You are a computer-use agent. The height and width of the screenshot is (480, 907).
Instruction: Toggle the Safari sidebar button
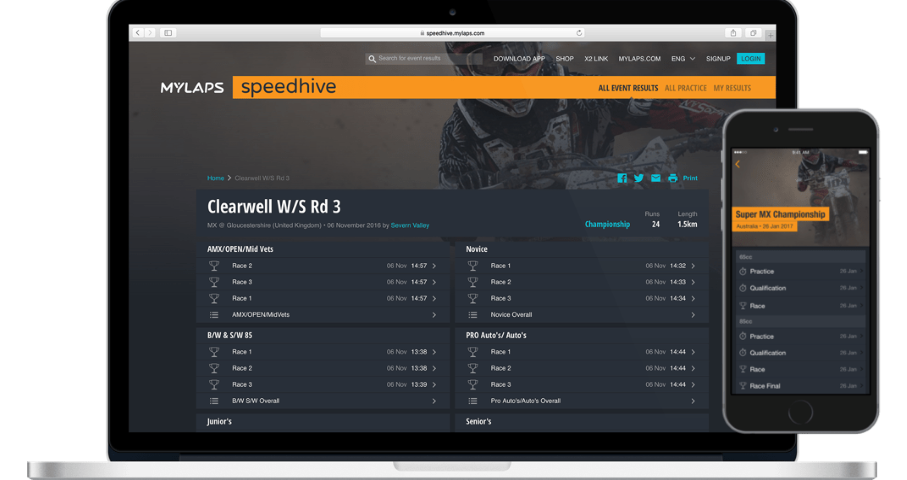tap(168, 33)
